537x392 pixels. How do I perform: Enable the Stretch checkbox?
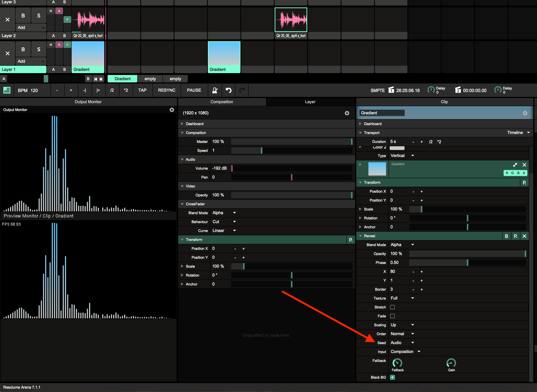click(x=393, y=307)
